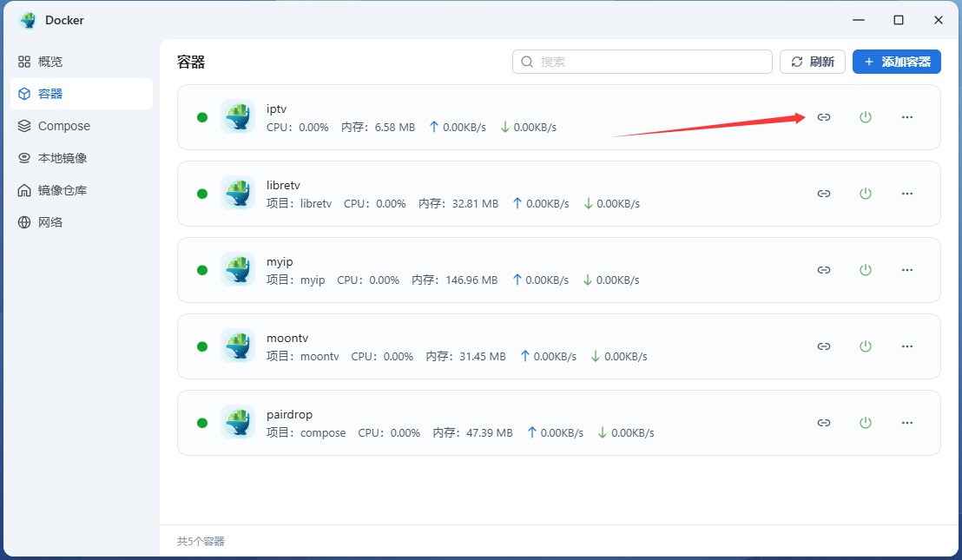Click the magnifier icon in search box
The image size is (962, 560).
pos(526,62)
